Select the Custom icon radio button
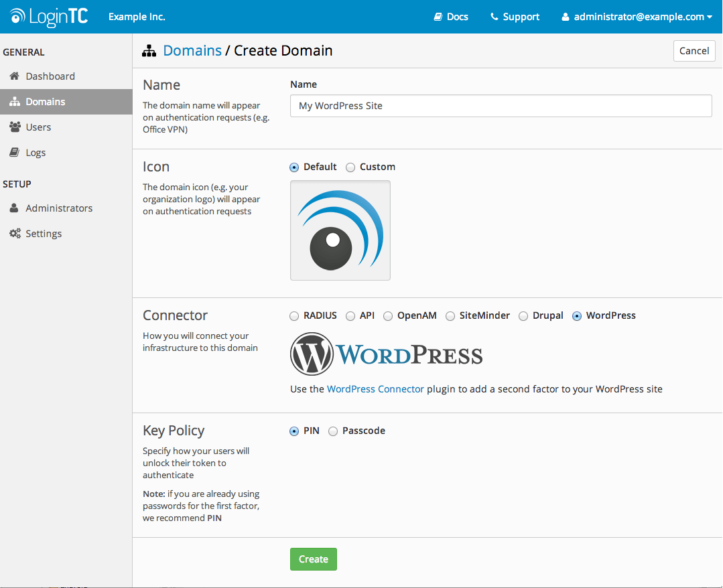Image resolution: width=723 pixels, height=588 pixels. coord(350,167)
